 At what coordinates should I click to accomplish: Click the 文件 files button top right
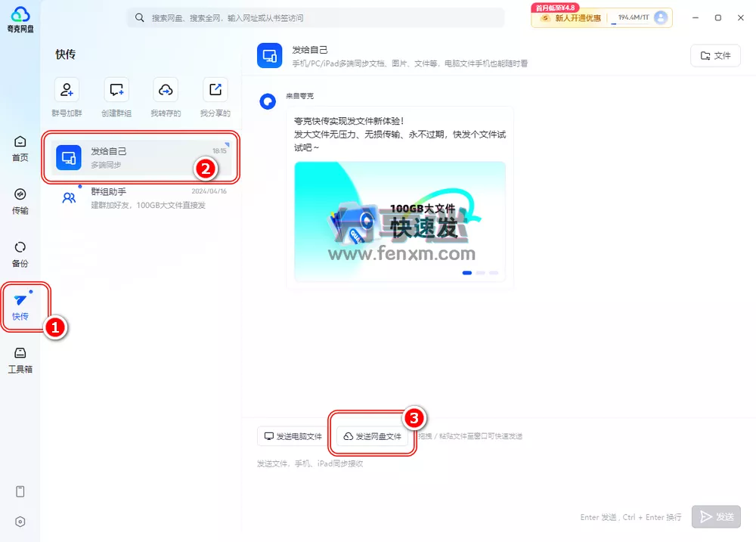point(714,55)
